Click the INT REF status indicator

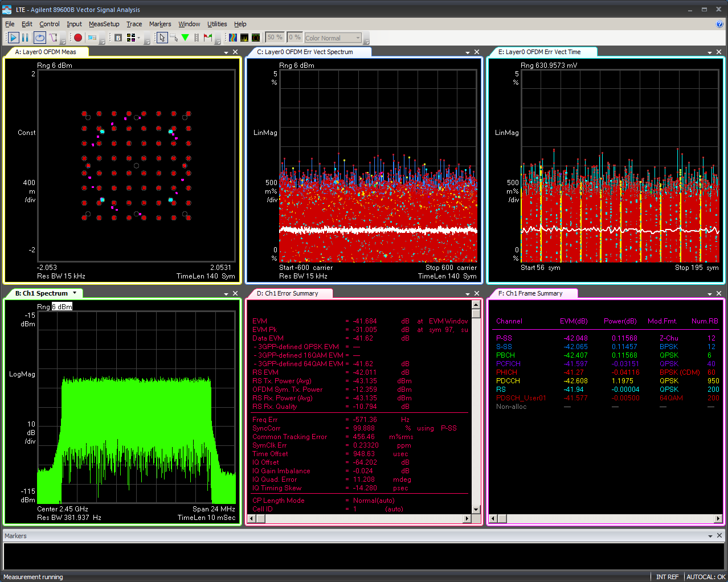[x=667, y=577]
